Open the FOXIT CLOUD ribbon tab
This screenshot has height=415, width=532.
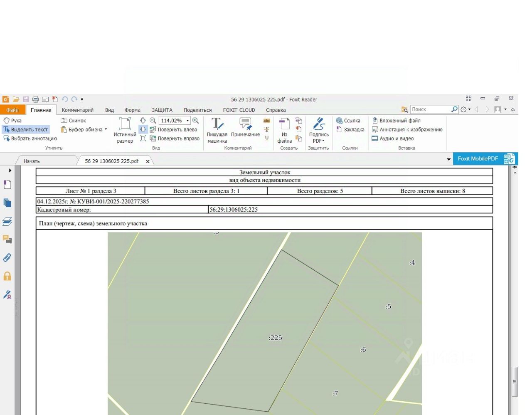click(x=239, y=110)
